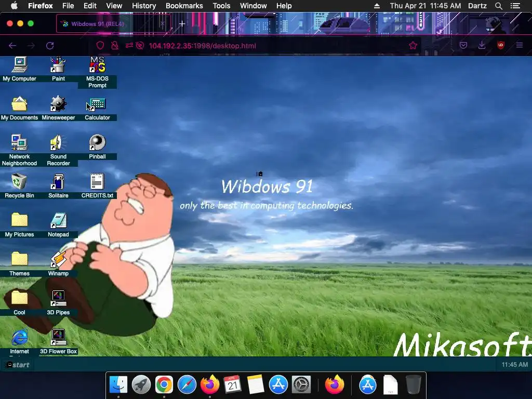Reload the page in Firefox
This screenshot has width=532, height=399.
click(50, 46)
